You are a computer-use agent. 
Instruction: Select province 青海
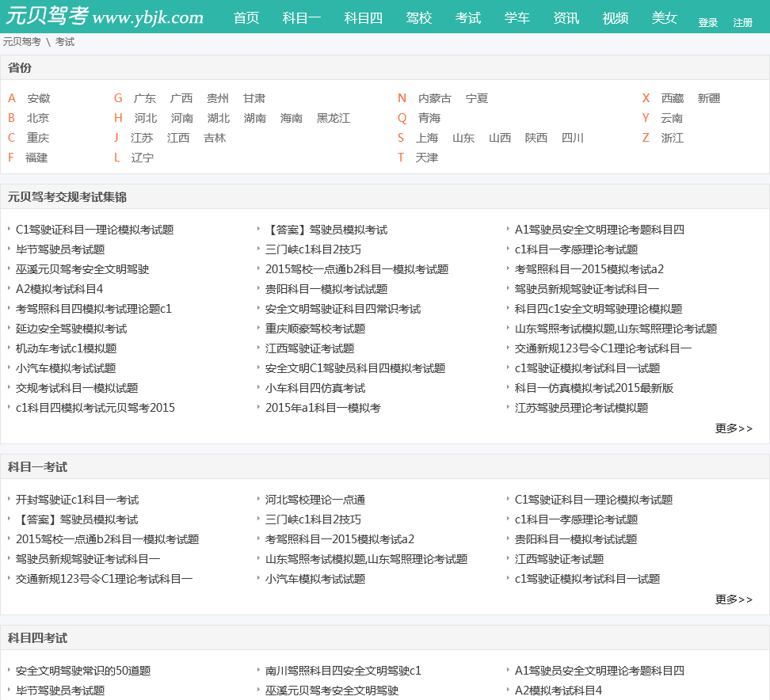coord(429,118)
